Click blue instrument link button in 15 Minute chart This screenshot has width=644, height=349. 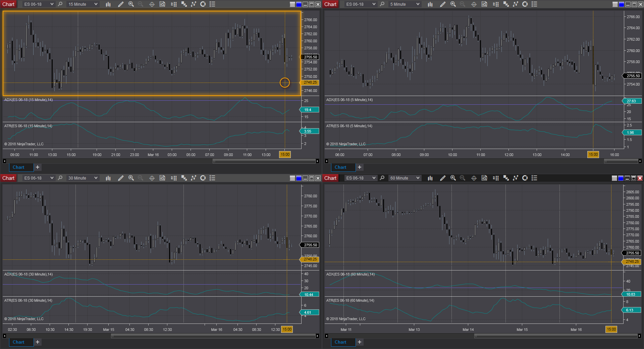(x=299, y=4)
